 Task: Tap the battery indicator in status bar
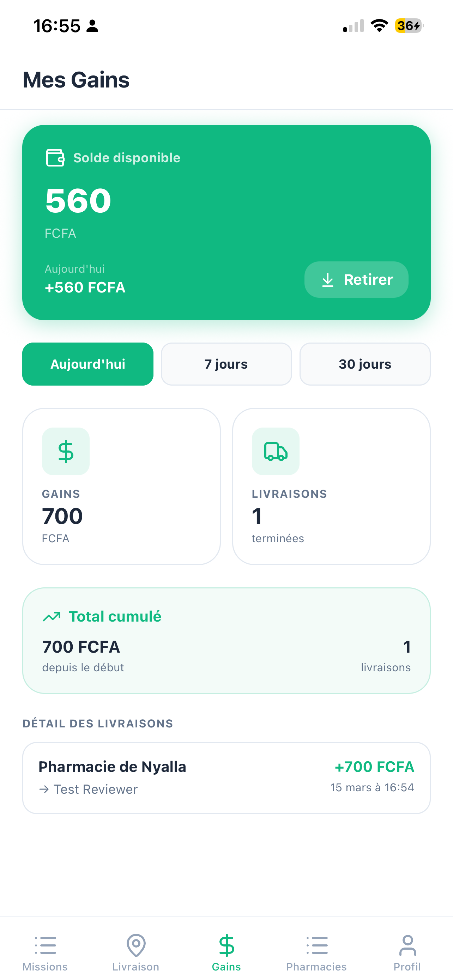pyautogui.click(x=409, y=26)
